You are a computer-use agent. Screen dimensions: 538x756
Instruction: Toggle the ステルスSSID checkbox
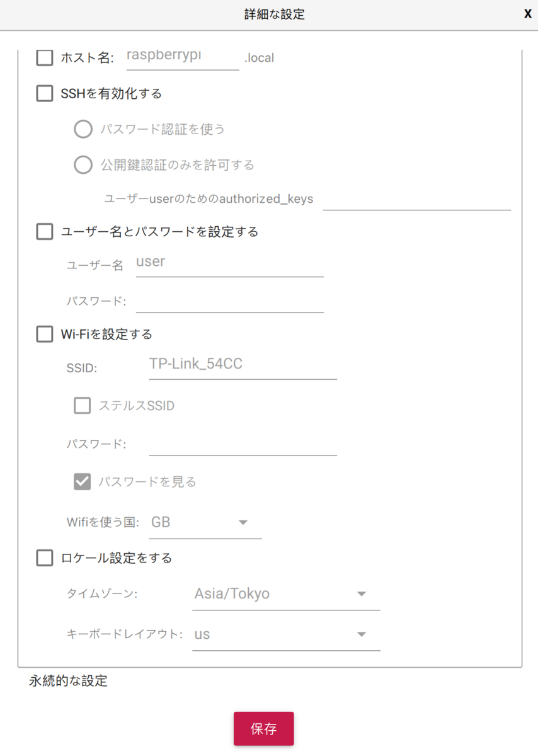83,406
